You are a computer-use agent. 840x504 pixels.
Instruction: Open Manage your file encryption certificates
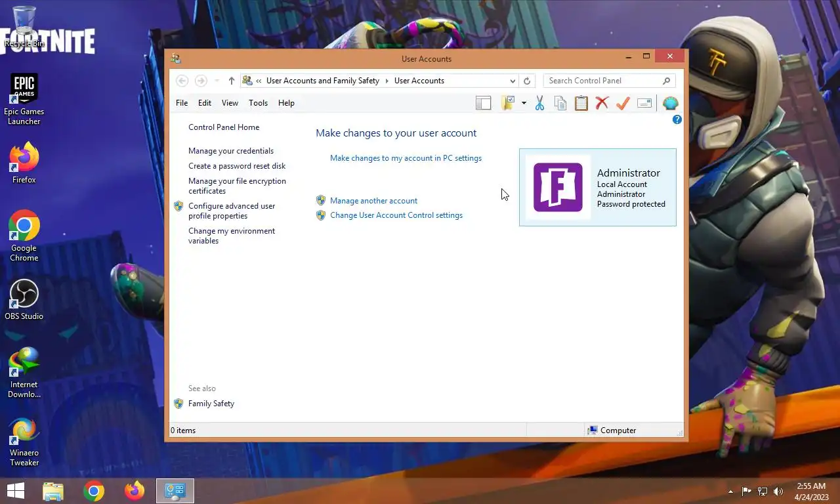237,186
